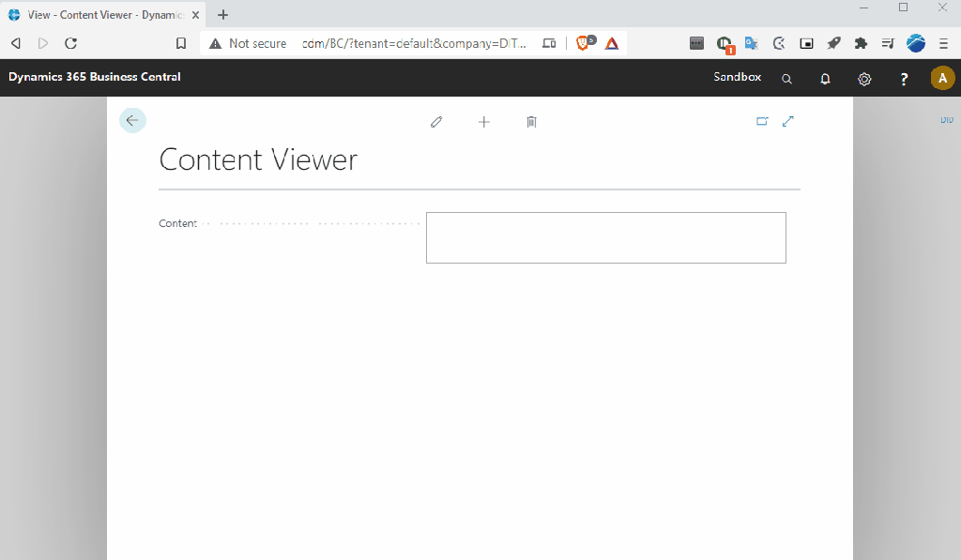Select the 'View - Content Viewer' browser tab
Image resolution: width=961 pixels, height=560 pixels.
pyautogui.click(x=101, y=15)
